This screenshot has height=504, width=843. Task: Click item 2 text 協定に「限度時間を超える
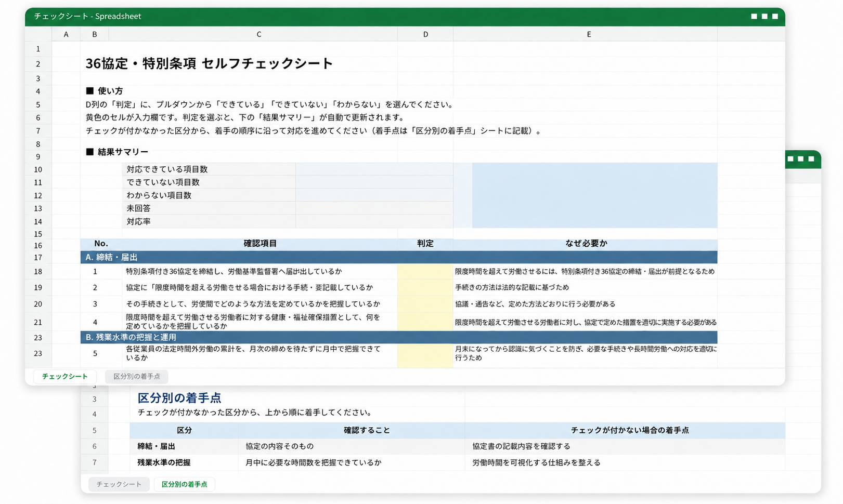[249, 287]
